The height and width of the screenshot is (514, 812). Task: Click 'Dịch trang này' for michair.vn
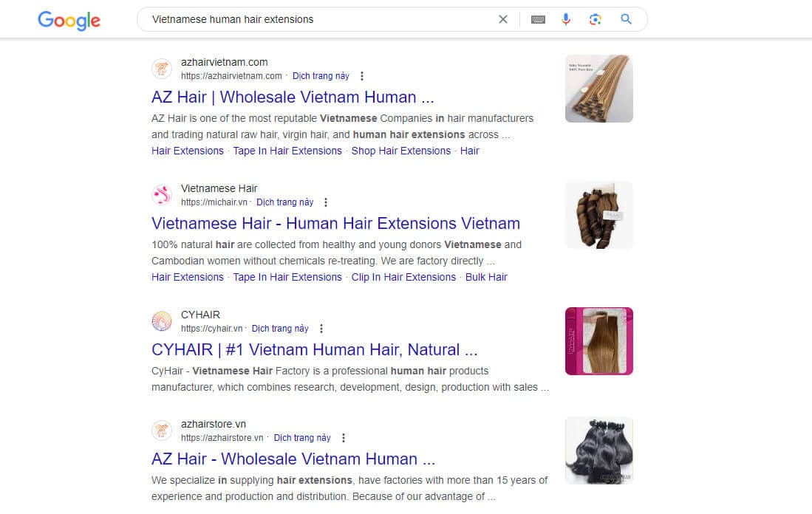click(x=284, y=202)
